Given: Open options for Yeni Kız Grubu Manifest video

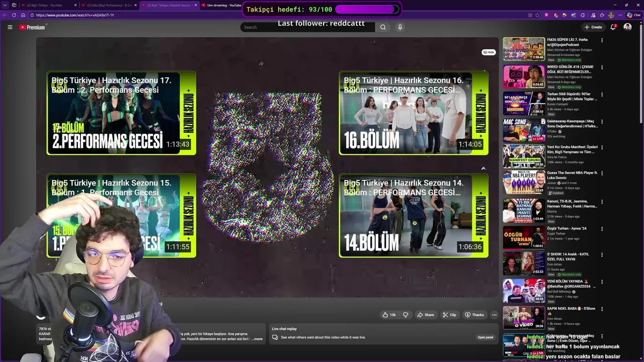Looking at the screenshot, I should (x=602, y=147).
